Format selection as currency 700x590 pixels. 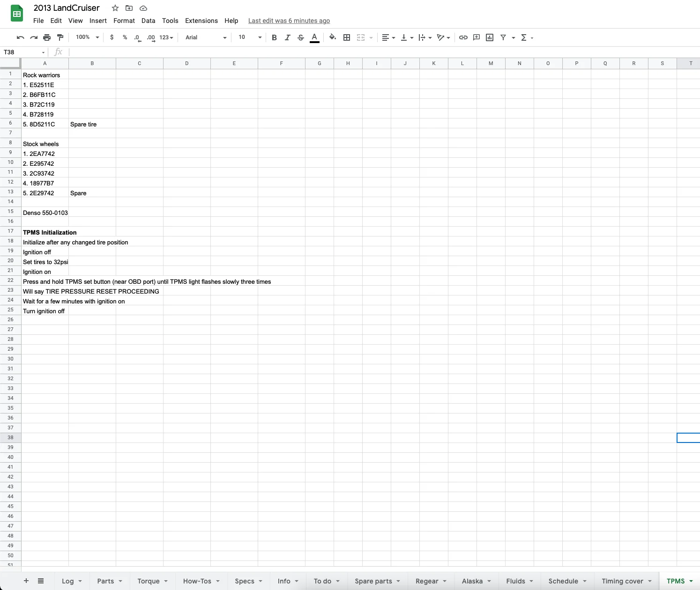112,37
